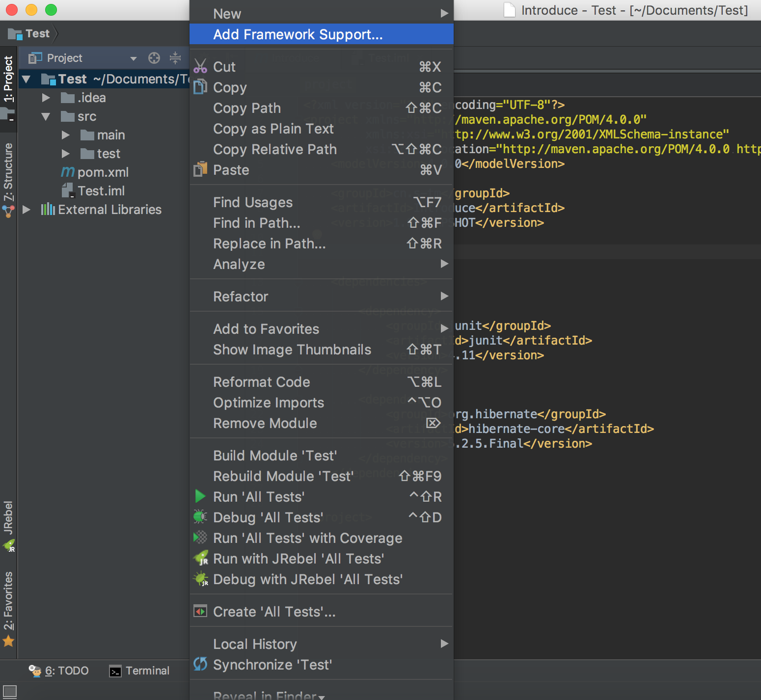This screenshot has height=700, width=761.
Task: Choose Show Image Thumbnails
Action: click(x=322, y=349)
